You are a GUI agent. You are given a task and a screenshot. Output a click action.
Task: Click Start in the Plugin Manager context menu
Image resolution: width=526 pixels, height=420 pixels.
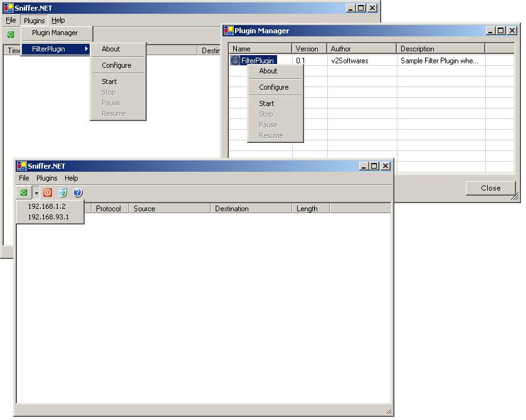click(266, 103)
